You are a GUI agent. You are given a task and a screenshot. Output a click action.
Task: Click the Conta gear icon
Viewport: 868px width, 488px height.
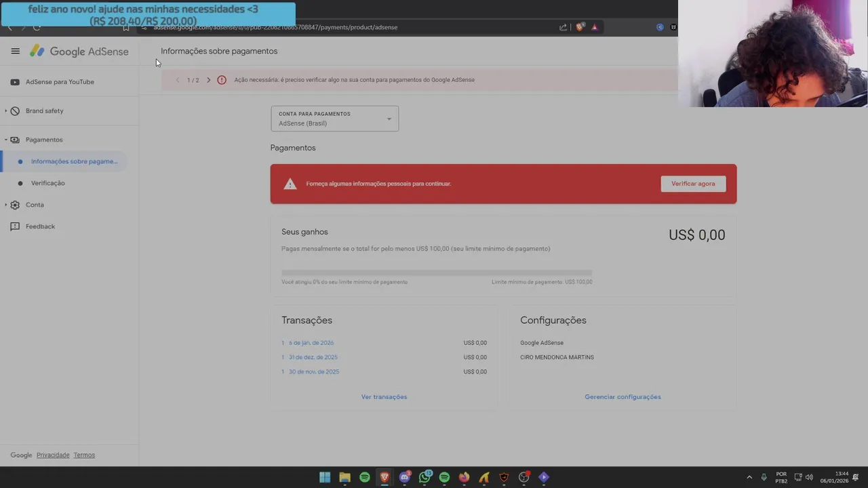15,205
